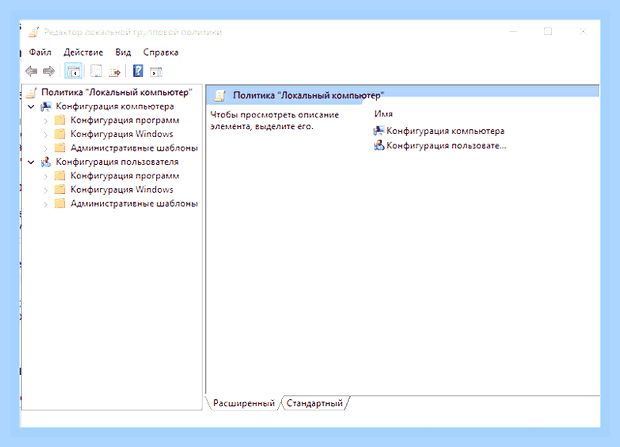620x447 pixels.
Task: Click the Имя column header
Action: coord(383,114)
